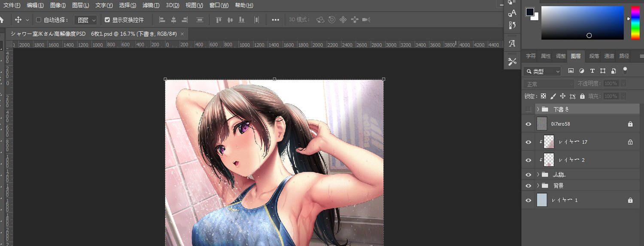The image size is (644, 246).
Task: Click 3D pan camera mode icon
Action: [343, 20]
